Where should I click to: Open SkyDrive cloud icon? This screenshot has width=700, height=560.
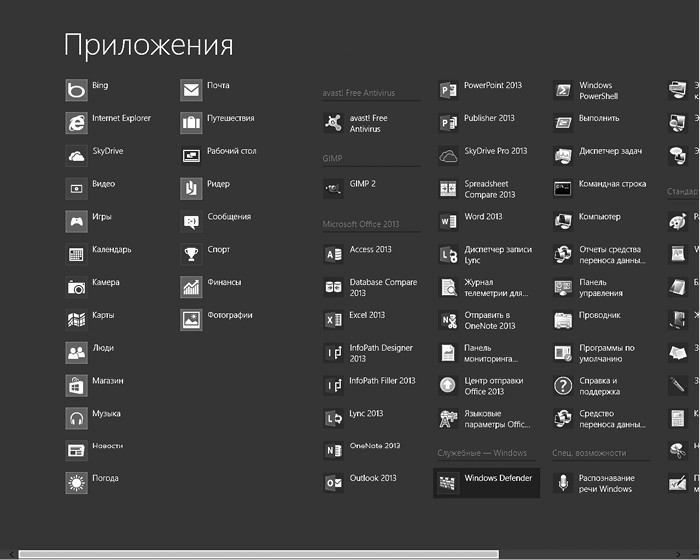coord(76,156)
